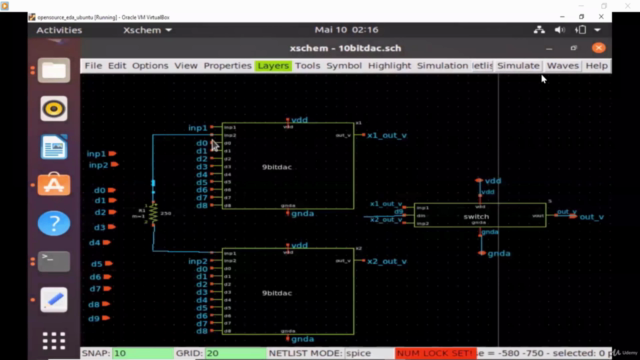Viewport: 640px width, 360px height.
Task: Open the Simulation menu
Action: pyautogui.click(x=442, y=66)
